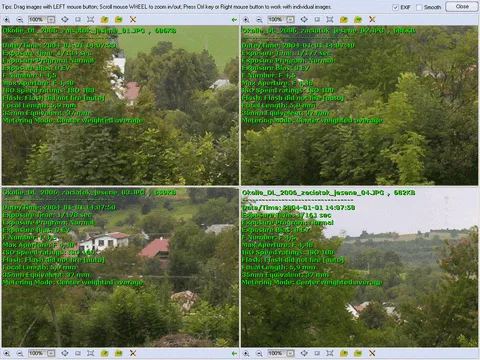
Task: Zoom out on image _02 using its magnifier-minus icon
Action: 259,20
